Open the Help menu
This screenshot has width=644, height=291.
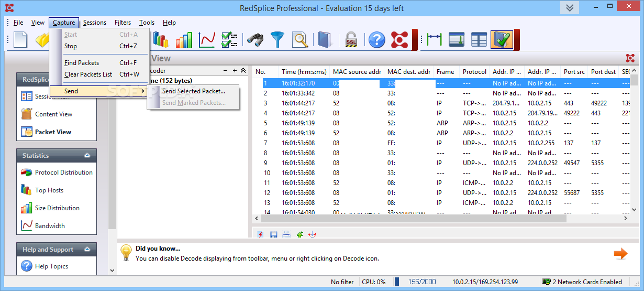pos(169,23)
